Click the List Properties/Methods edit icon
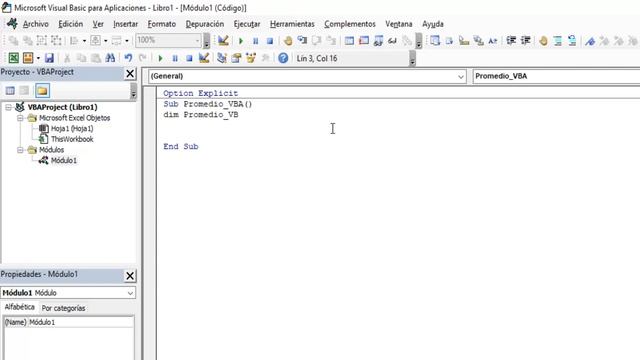Viewport: 640px width, 360px height. 435,40
